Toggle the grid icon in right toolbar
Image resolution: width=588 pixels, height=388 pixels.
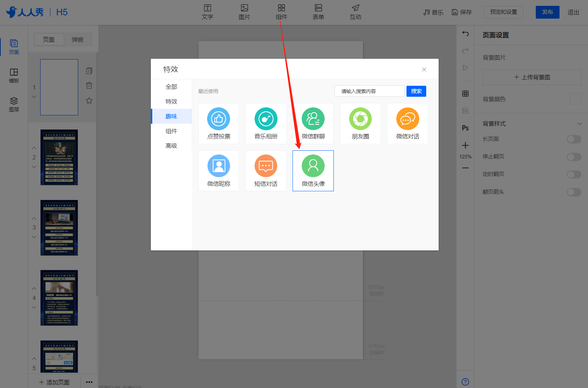pos(465,93)
